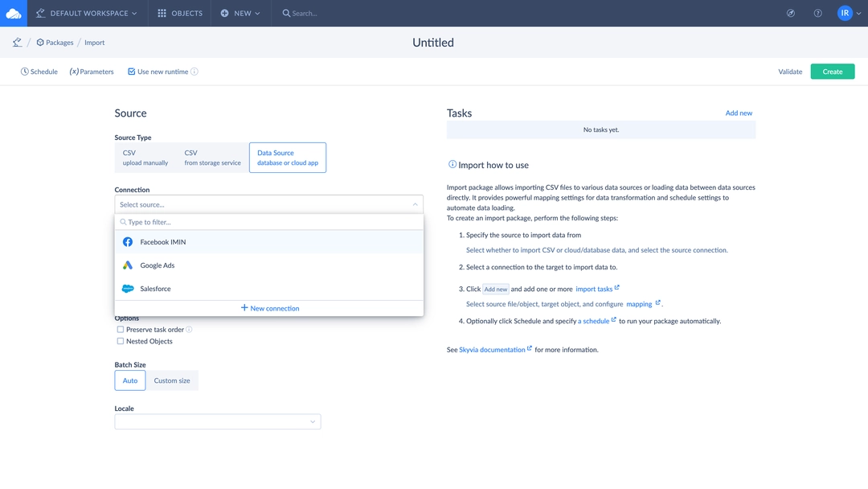Click New connection link

click(x=270, y=309)
